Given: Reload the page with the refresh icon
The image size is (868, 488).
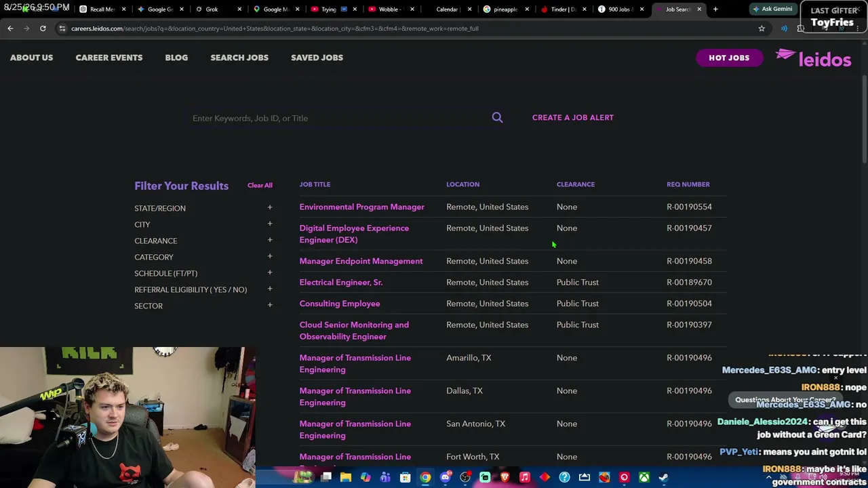Looking at the screenshot, I should coord(43,28).
